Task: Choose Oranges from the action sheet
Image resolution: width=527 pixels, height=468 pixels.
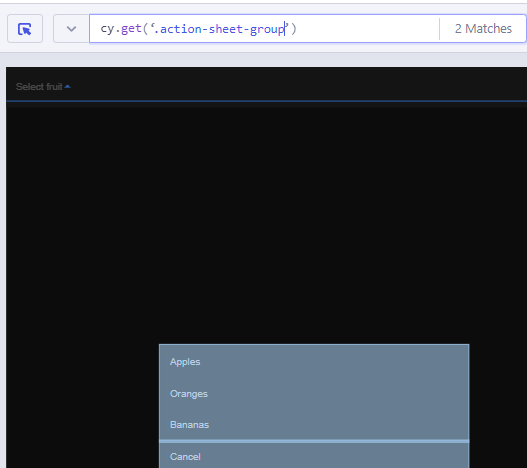Action: click(x=314, y=394)
